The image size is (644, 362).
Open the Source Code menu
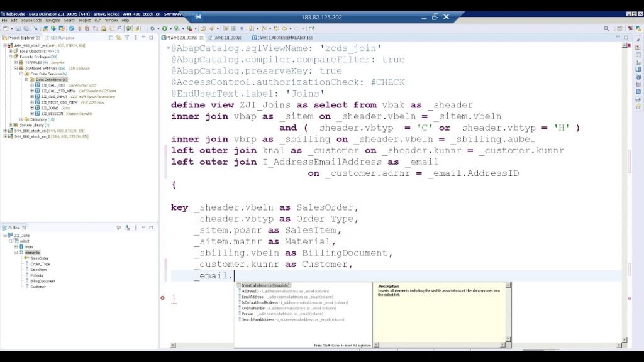(31, 20)
